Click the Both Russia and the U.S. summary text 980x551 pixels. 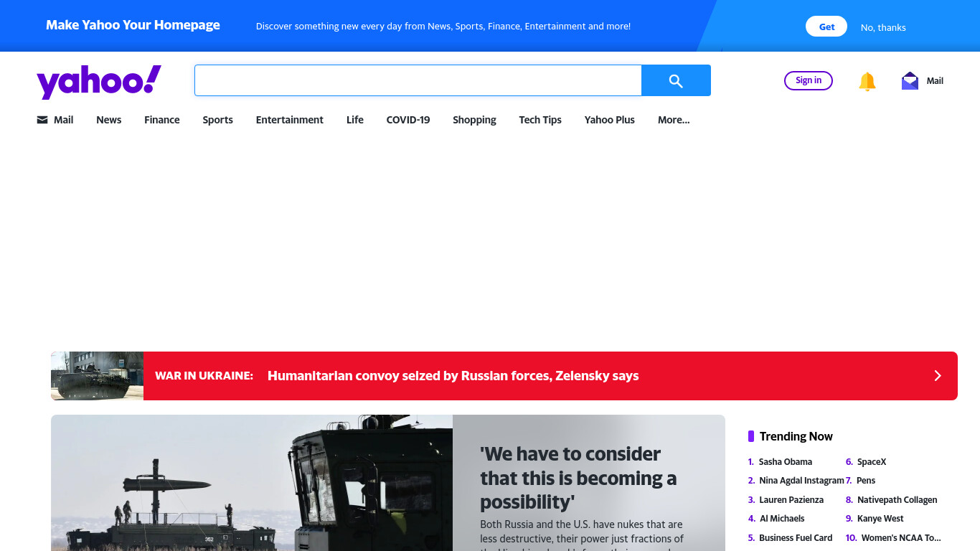(x=582, y=534)
